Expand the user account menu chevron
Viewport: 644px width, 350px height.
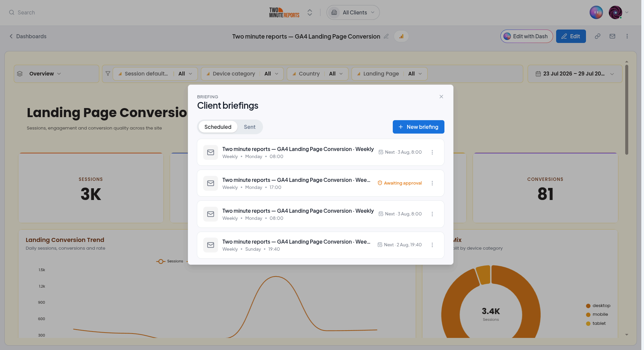click(x=627, y=12)
